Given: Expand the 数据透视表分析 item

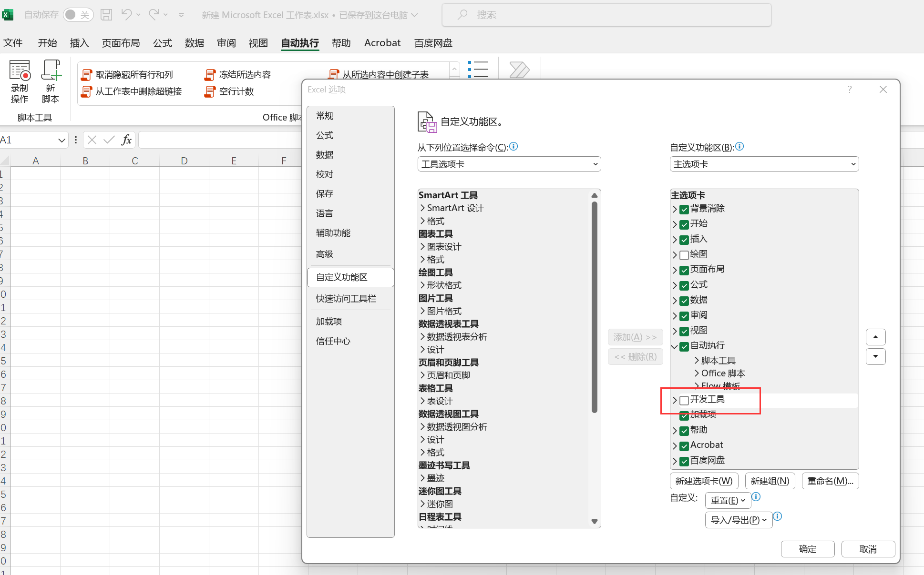Looking at the screenshot, I should (x=422, y=336).
